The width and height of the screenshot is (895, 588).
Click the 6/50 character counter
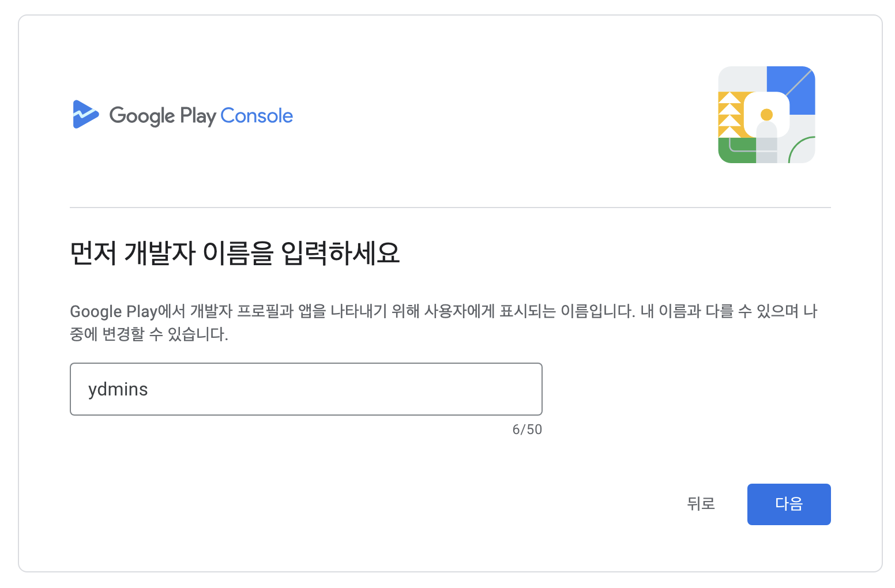(527, 429)
